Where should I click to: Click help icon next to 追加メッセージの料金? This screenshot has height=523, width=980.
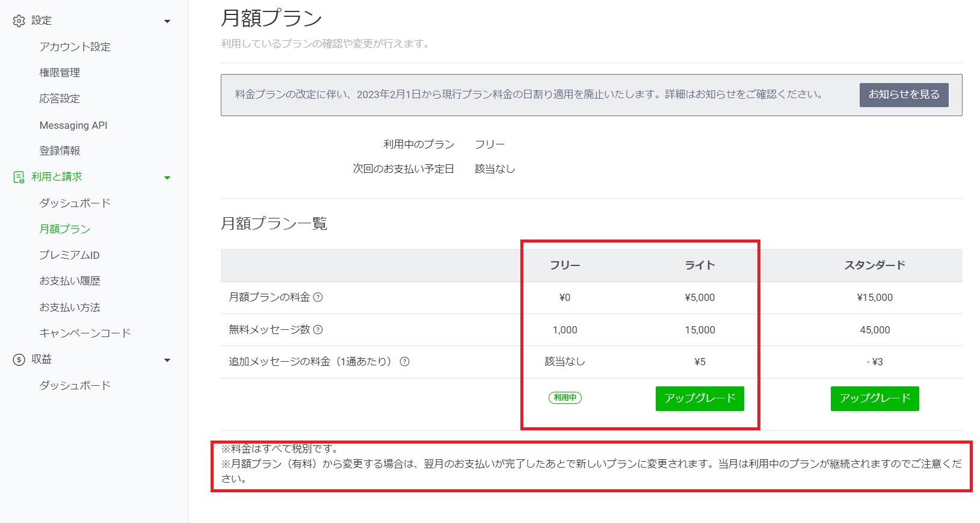(405, 362)
